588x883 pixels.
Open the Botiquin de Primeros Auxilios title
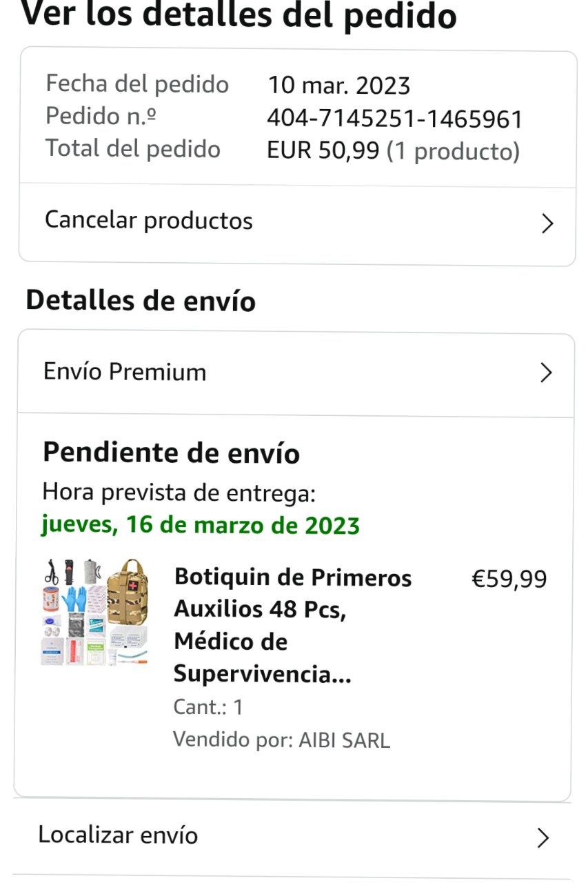(293, 626)
